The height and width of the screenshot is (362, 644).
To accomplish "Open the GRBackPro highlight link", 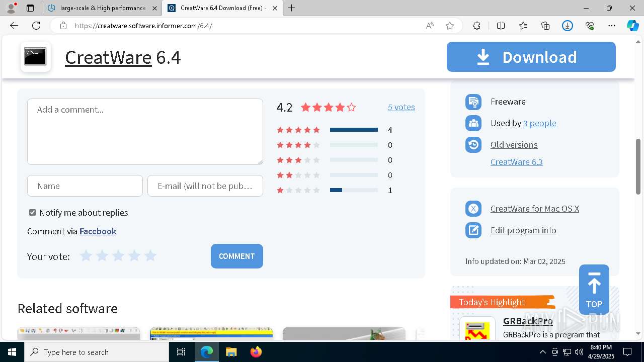I will 528,321.
